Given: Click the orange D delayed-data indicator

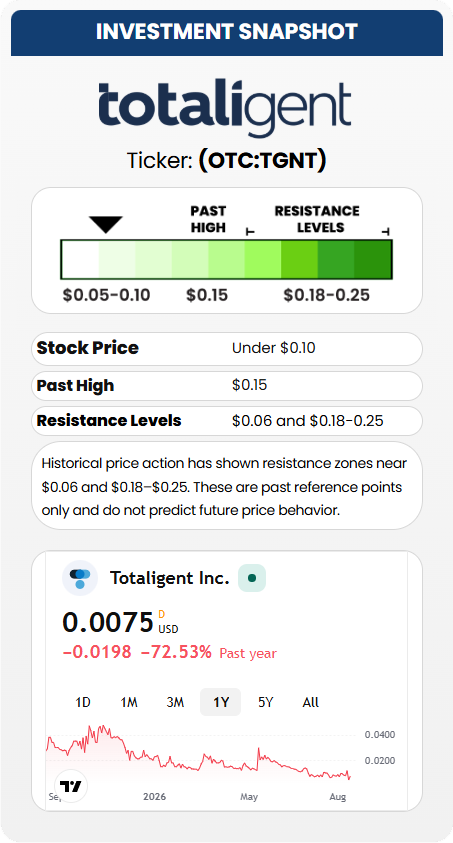Looking at the screenshot, I should [161, 614].
